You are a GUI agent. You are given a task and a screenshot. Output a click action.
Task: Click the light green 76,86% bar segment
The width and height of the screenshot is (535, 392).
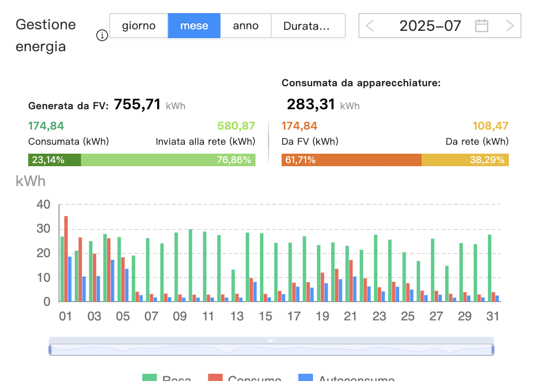tap(168, 160)
